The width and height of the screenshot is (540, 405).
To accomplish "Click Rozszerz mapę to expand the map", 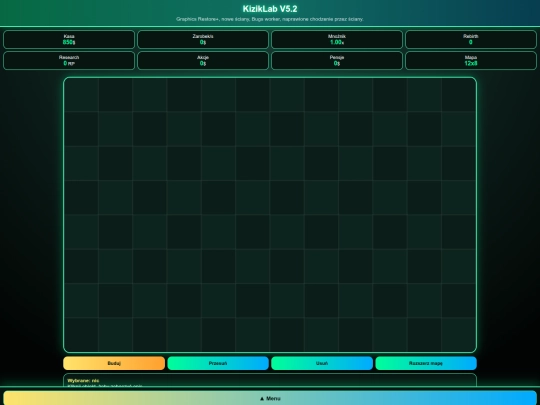I will [426, 363].
